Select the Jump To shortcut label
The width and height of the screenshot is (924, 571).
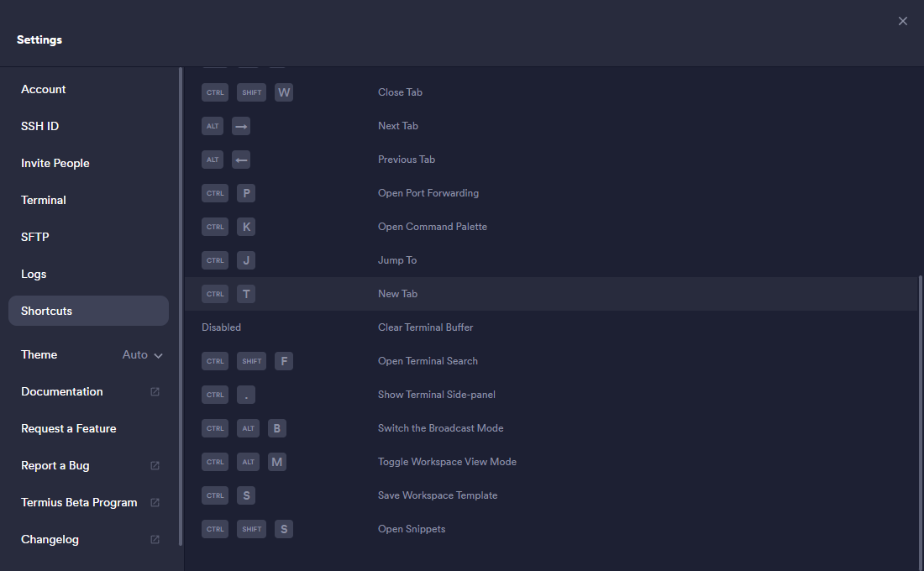(397, 260)
